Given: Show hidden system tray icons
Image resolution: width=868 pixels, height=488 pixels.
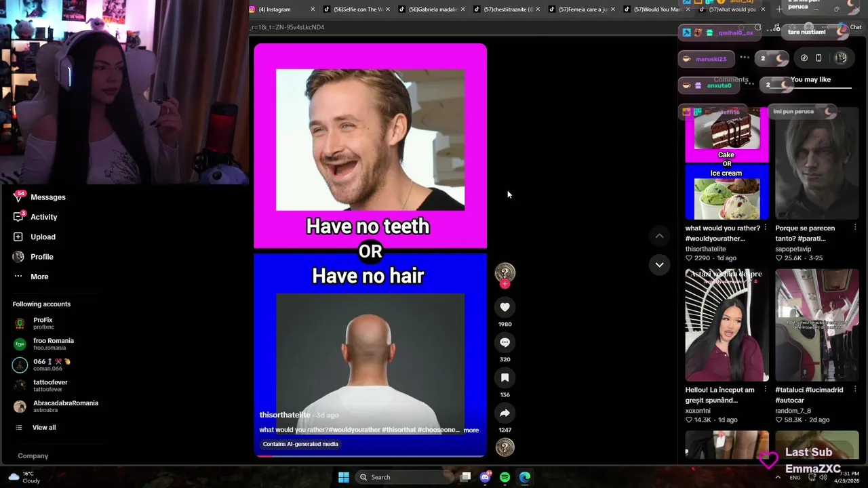Looking at the screenshot, I should [x=778, y=477].
